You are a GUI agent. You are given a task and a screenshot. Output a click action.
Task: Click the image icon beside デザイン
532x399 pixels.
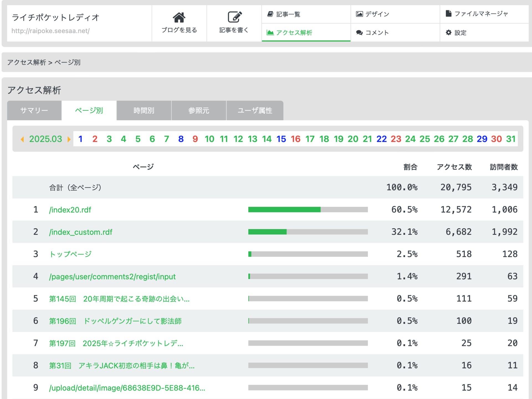359,14
